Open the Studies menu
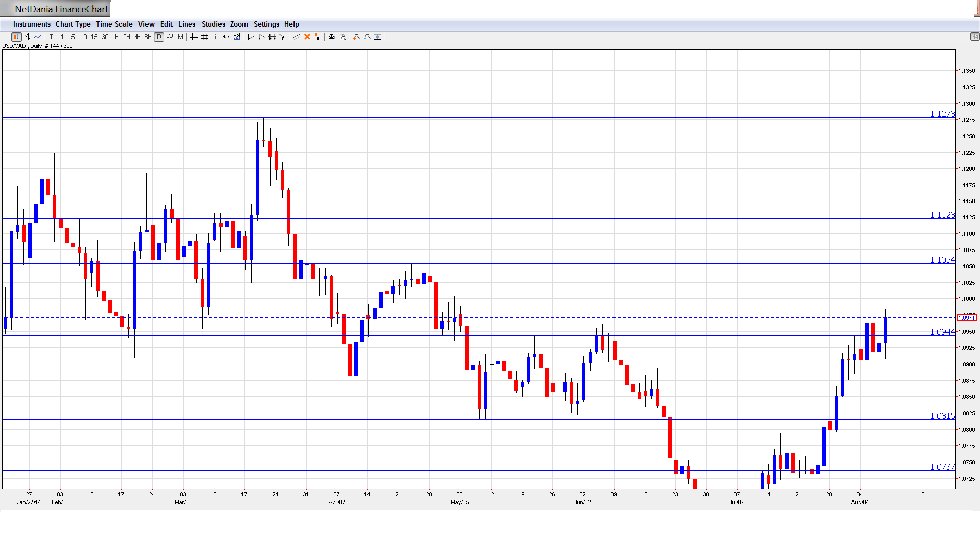This screenshot has width=980, height=551. pos(213,24)
